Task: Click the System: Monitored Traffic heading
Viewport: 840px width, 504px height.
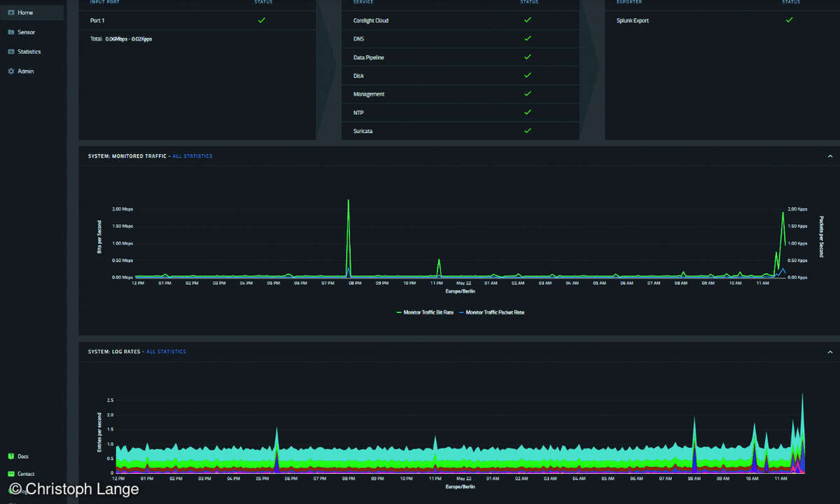Action: coord(127,156)
